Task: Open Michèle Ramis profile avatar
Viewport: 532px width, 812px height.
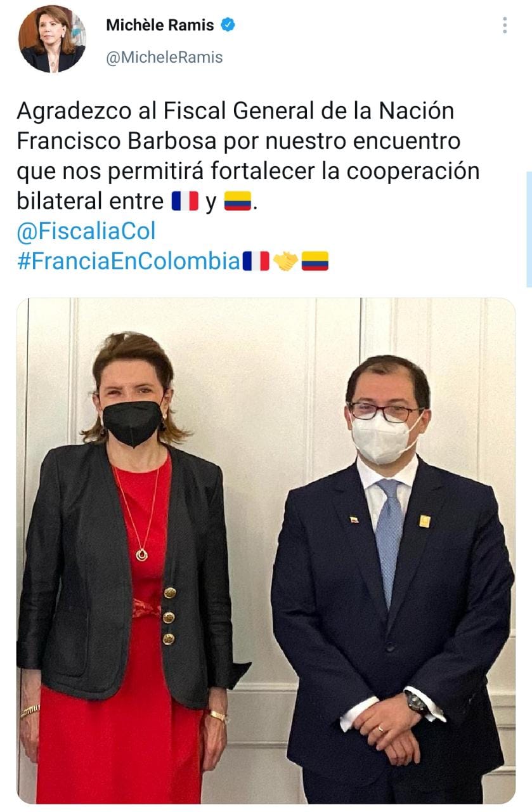Action: coord(52,39)
